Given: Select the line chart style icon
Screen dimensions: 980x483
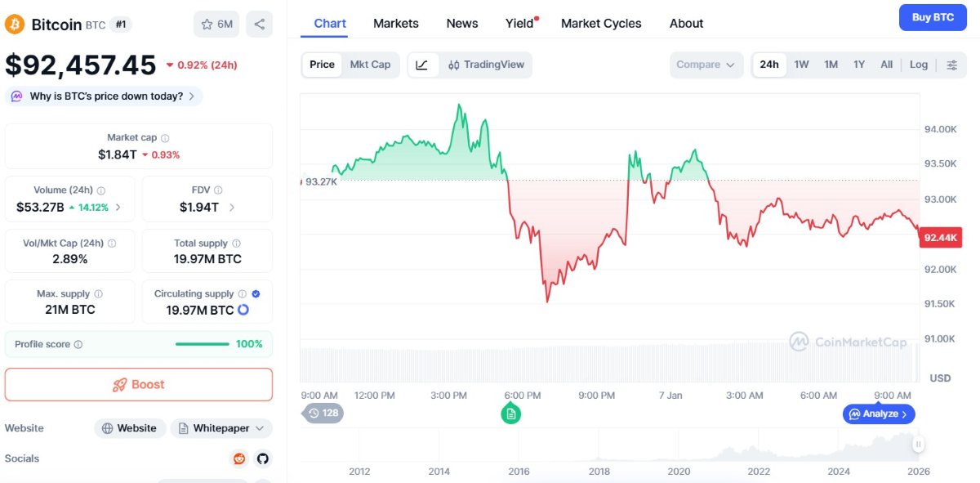Looking at the screenshot, I should pos(422,65).
